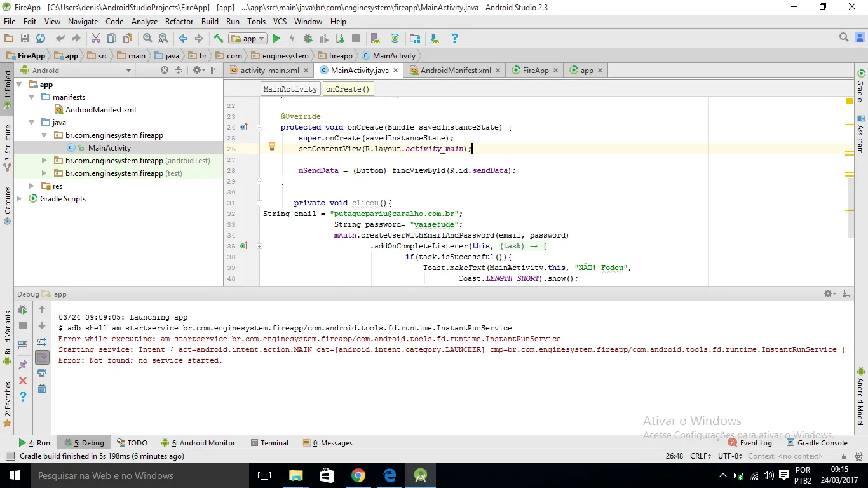The width and height of the screenshot is (868, 488).
Task: Clear console with the trash can icon
Action: (42, 389)
